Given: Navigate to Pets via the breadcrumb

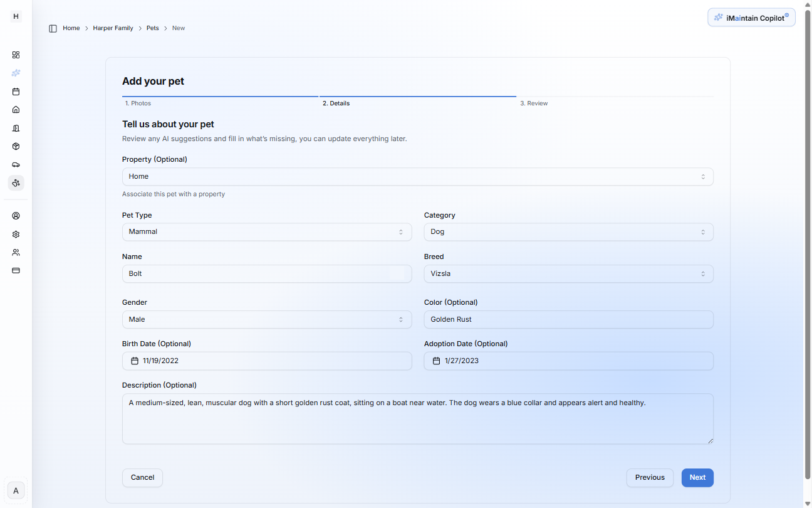Looking at the screenshot, I should click(152, 28).
